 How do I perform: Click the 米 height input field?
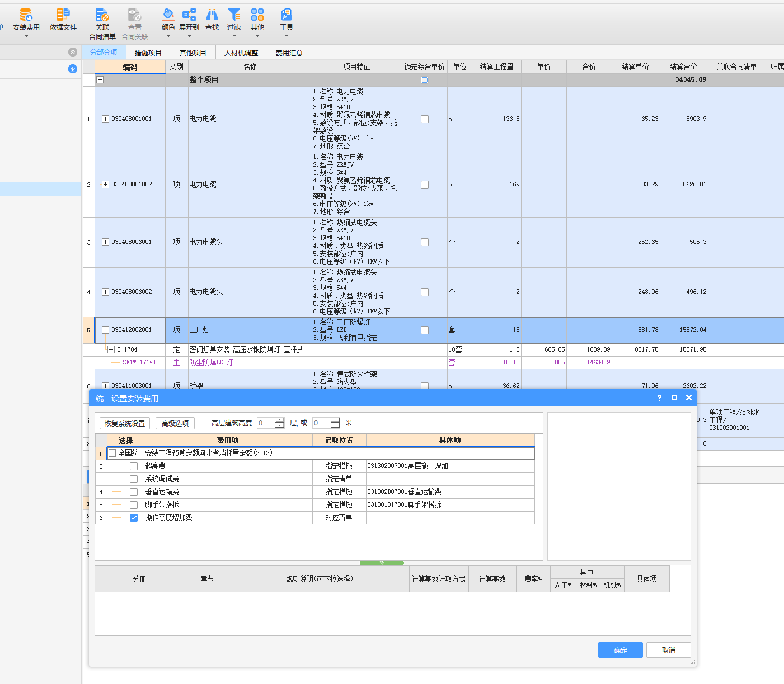[322, 423]
